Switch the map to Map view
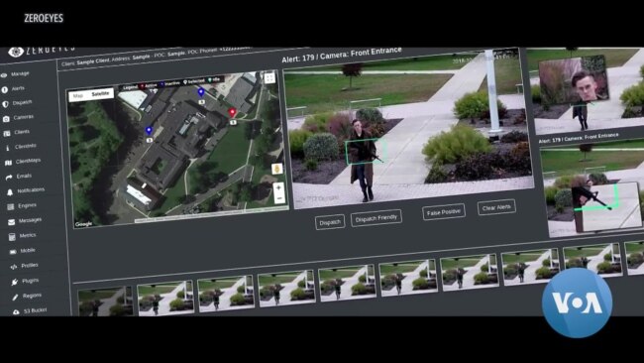The height and width of the screenshot is (363, 644). click(x=78, y=95)
